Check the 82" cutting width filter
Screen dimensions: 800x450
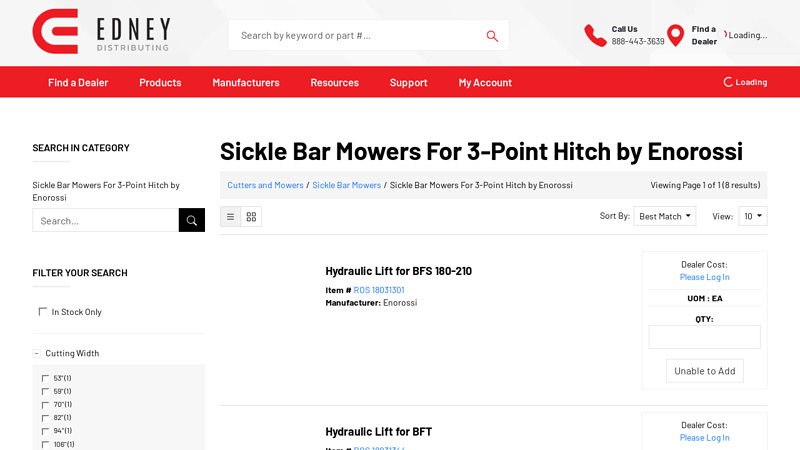tap(45, 418)
